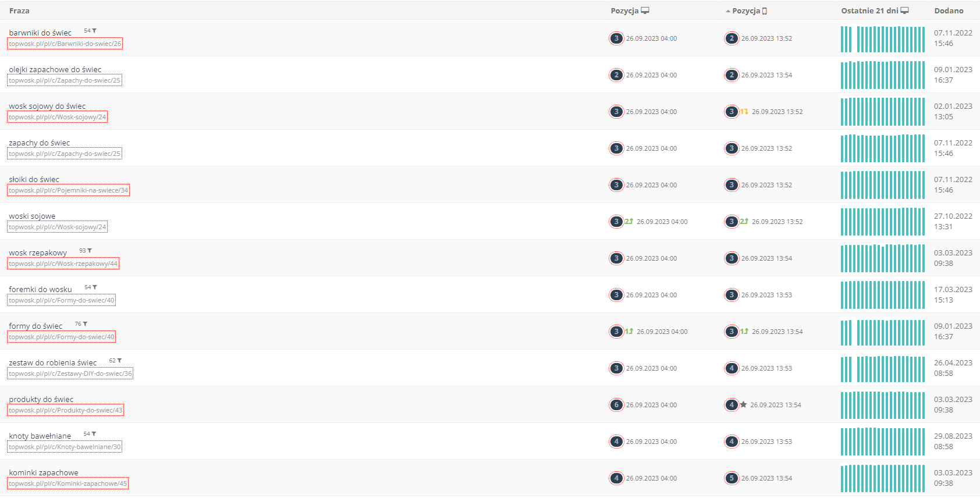Screen dimensions: 980x498
Task: Click the mobile position badge 5 for kominki zapachowe
Action: point(732,478)
